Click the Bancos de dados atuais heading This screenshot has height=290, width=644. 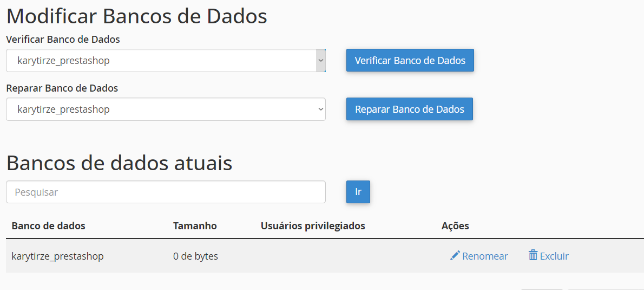click(119, 163)
